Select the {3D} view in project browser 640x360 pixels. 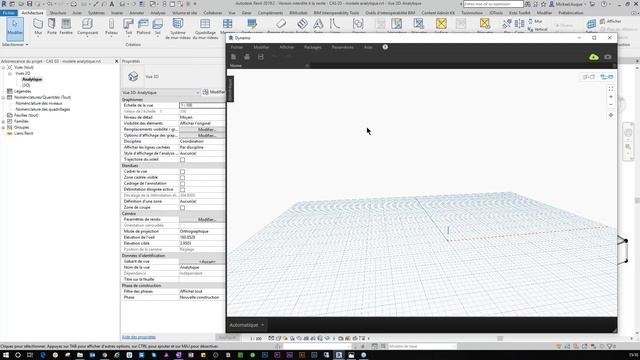[x=26, y=85]
